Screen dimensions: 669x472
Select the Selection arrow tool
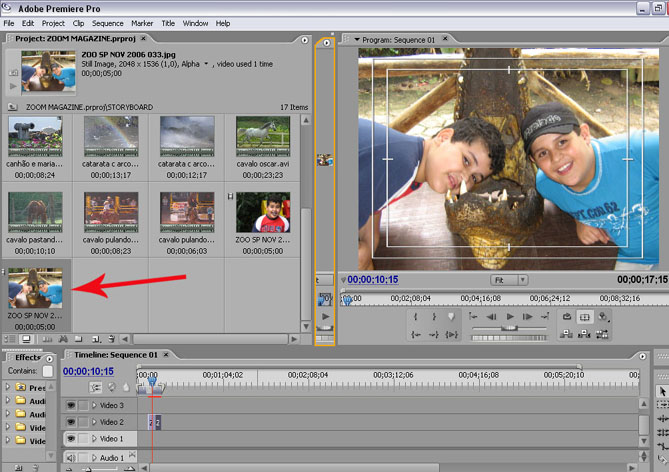click(x=661, y=391)
